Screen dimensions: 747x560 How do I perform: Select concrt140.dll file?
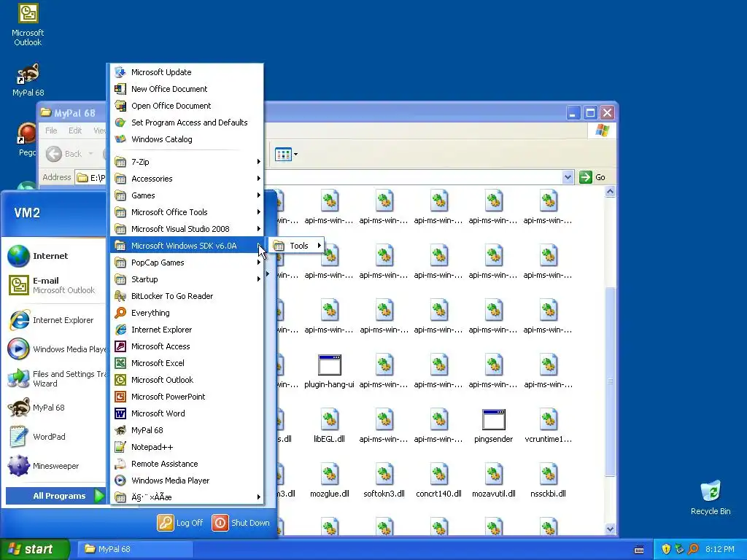[438, 481]
